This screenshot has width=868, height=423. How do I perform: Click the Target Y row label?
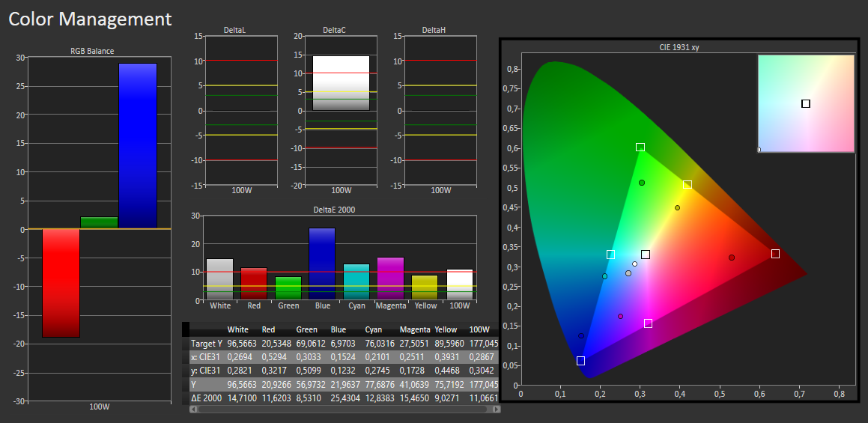[x=207, y=344]
